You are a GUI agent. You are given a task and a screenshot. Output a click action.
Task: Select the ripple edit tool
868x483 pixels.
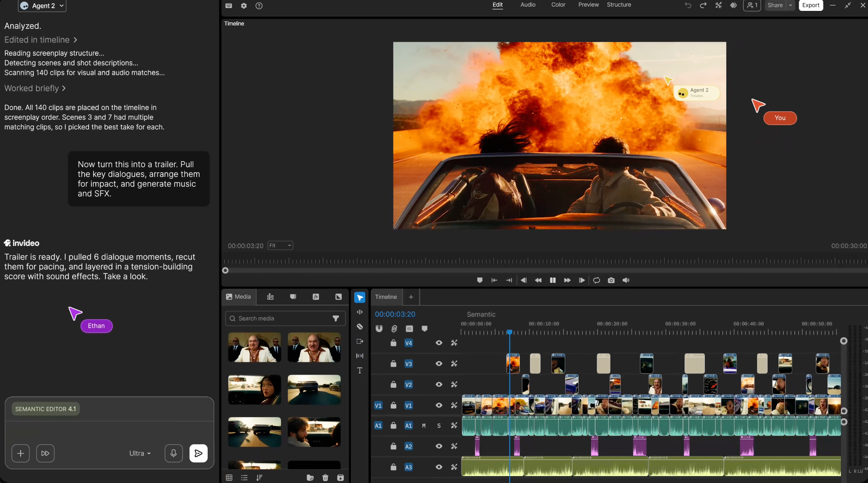pos(360,312)
